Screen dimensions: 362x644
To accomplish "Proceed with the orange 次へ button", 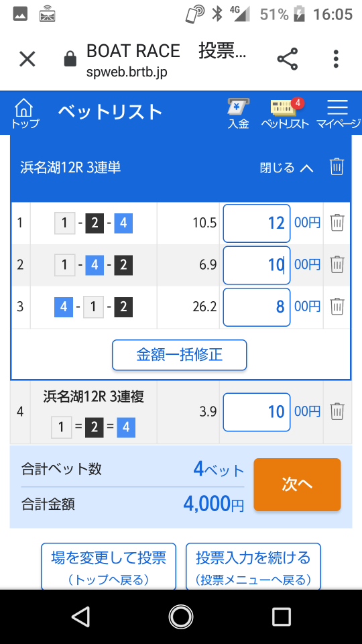I will 297,484.
